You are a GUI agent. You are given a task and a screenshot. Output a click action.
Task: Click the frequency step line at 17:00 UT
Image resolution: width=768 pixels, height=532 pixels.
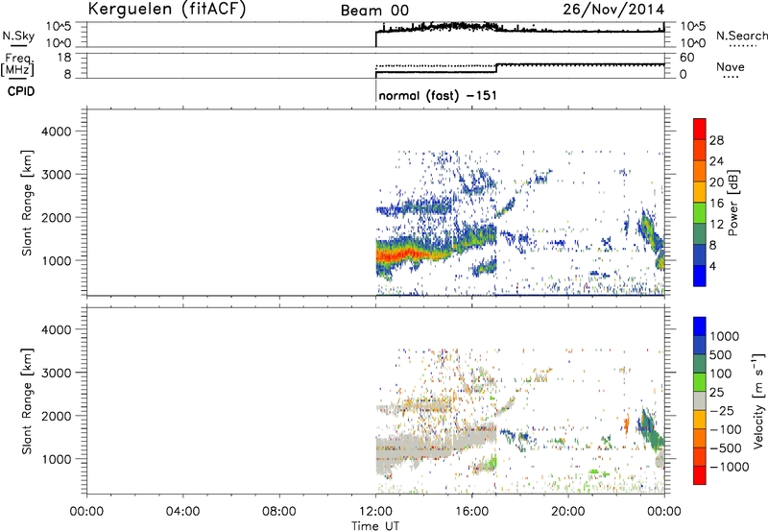[496, 68]
